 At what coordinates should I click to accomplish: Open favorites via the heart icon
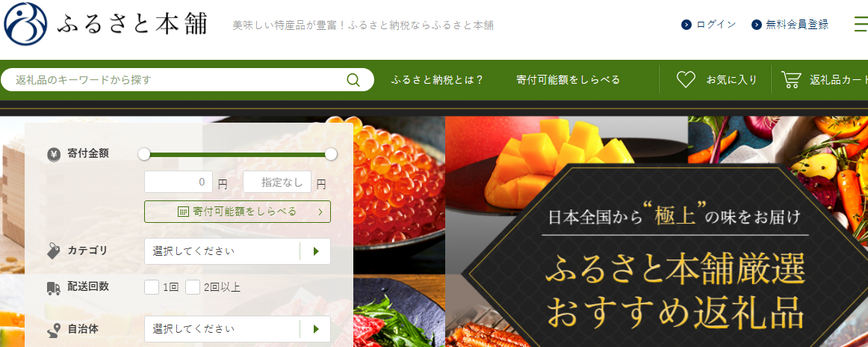pyautogui.click(x=686, y=80)
